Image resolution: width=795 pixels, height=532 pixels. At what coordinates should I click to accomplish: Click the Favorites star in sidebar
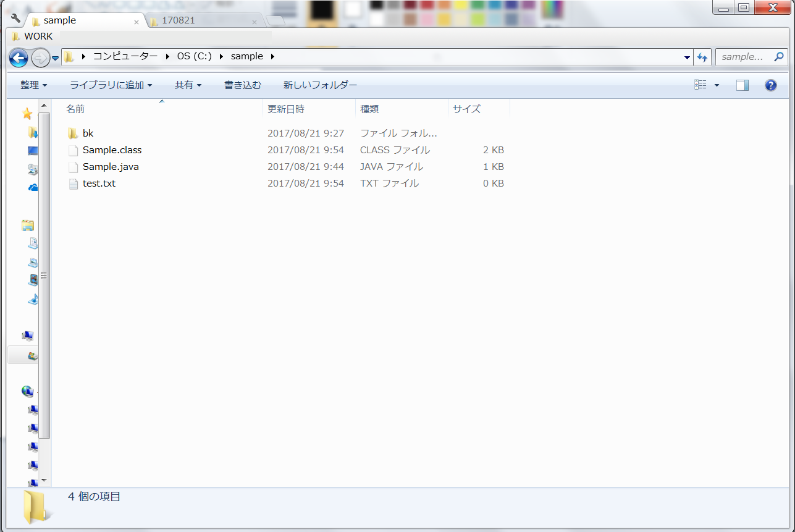[x=27, y=113]
